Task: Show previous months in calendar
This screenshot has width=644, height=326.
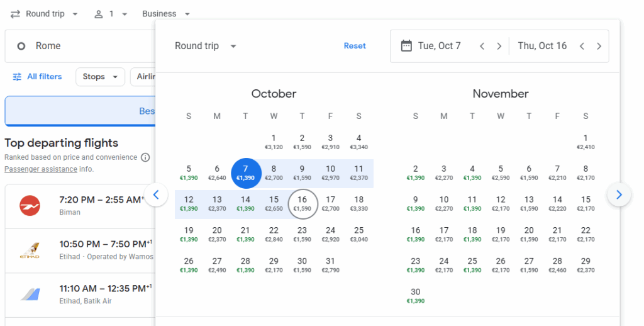Action: [156, 194]
